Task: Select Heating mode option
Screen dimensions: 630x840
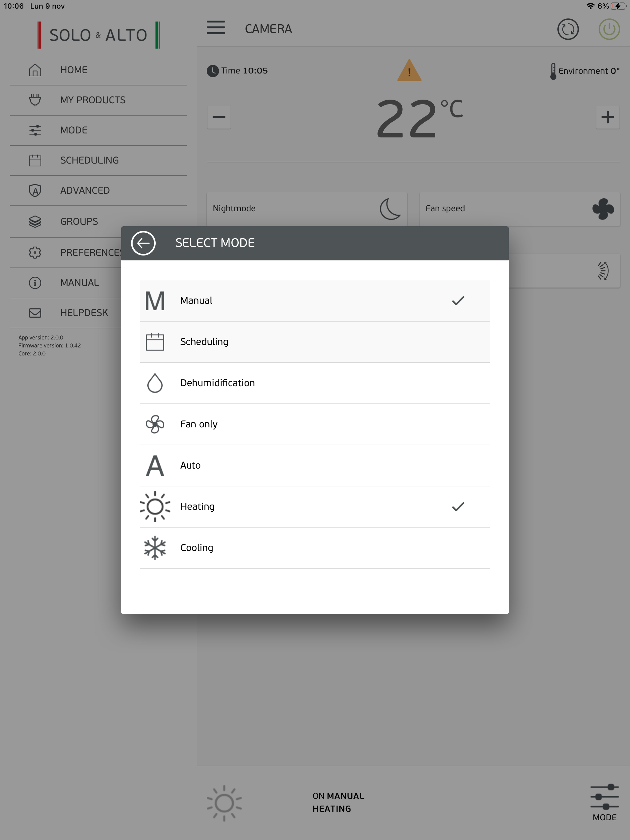Action: [315, 507]
